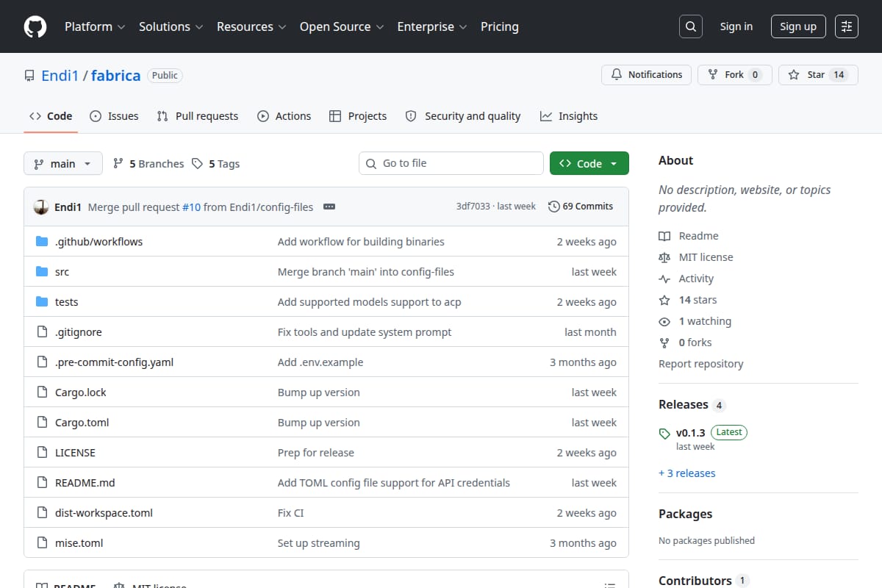Open 'Add workflow for building binaries' commit
This screenshot has width=882, height=588.
coord(361,242)
